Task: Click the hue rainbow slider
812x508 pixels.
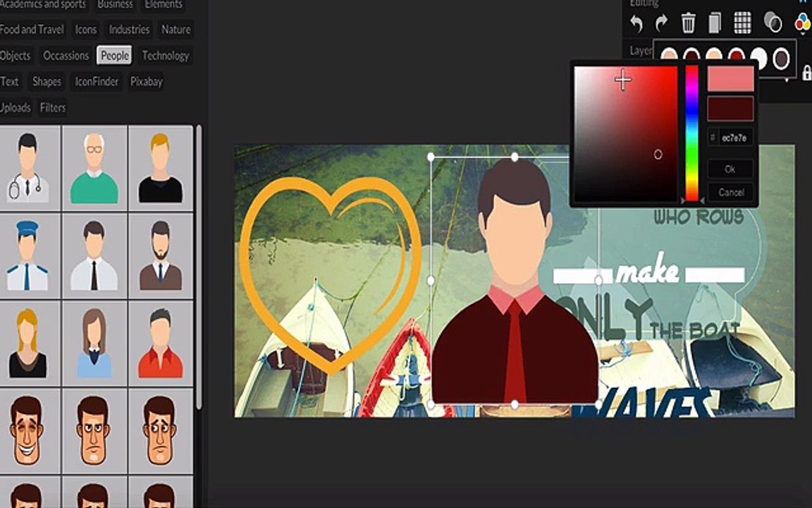Action: tap(692, 133)
